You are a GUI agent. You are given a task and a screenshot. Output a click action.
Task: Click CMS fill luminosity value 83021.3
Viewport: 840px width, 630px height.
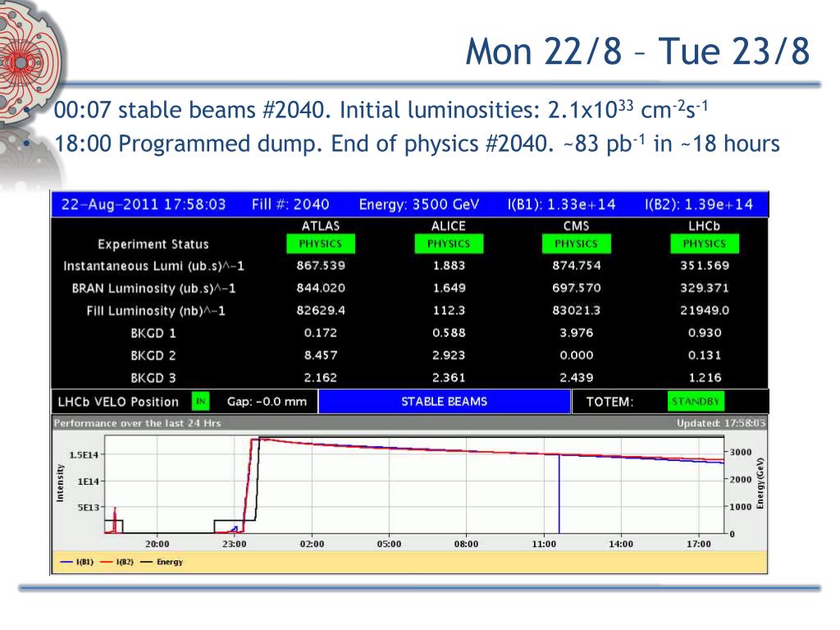pyautogui.click(x=577, y=311)
